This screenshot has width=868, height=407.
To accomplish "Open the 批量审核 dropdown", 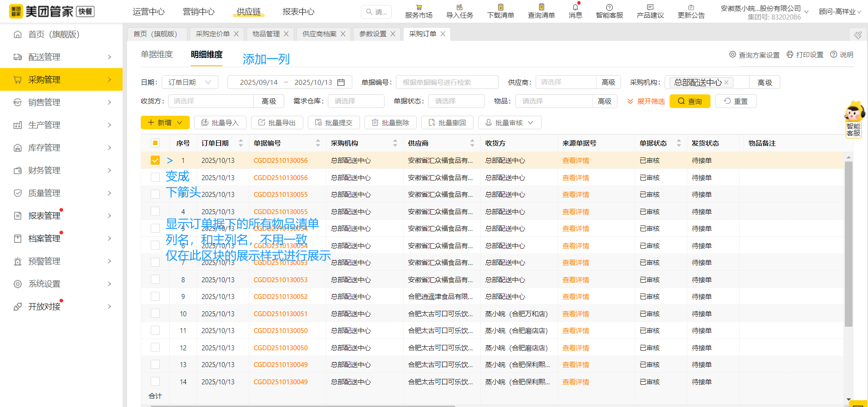I will tap(509, 123).
